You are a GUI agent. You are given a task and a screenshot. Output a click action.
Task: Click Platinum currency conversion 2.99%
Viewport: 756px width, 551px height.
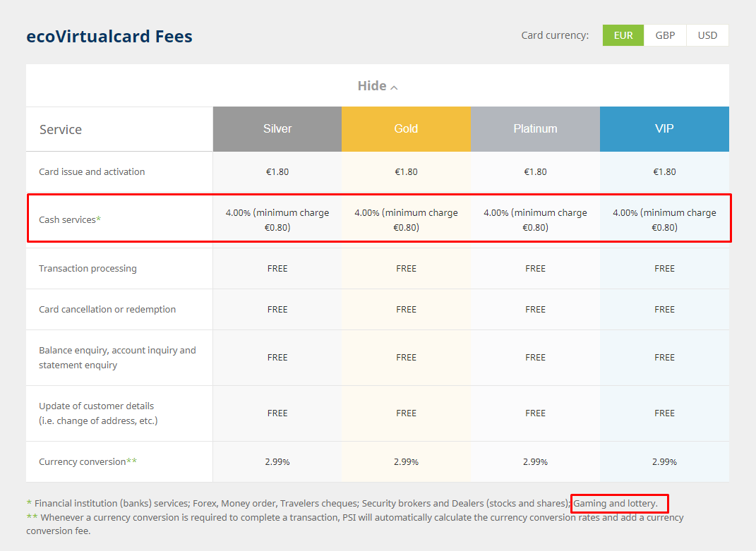click(x=535, y=462)
